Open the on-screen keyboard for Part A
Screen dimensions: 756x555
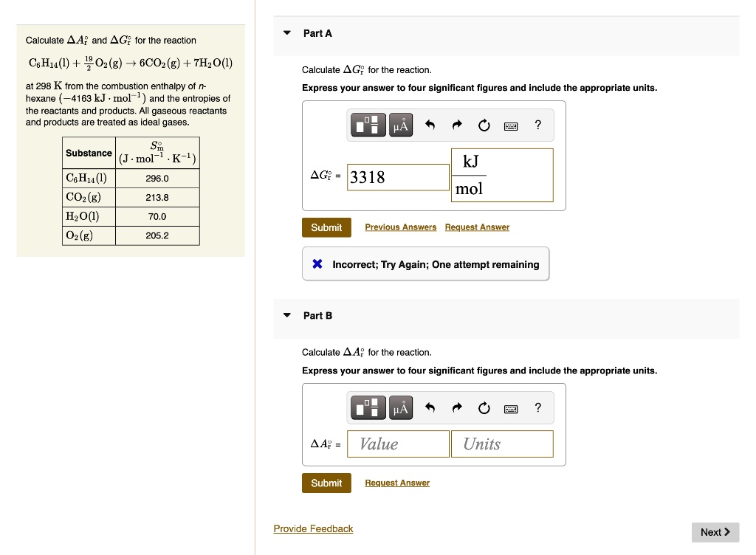pyautogui.click(x=511, y=125)
